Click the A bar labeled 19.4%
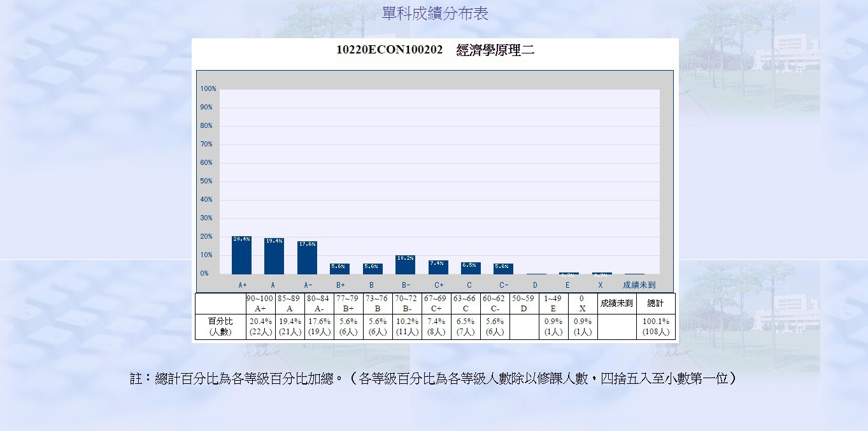Image resolution: width=868 pixels, height=431 pixels. [274, 256]
